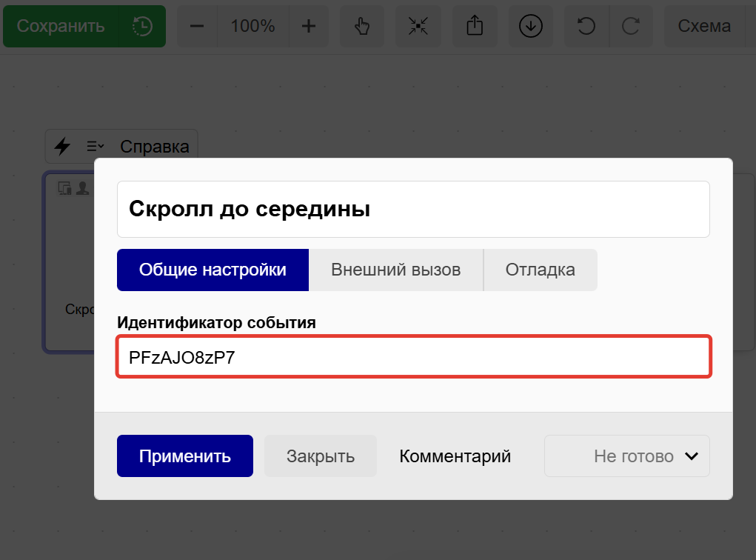Reset zoom via the 100% indicator
Screen dimensions: 756x560
click(x=252, y=27)
